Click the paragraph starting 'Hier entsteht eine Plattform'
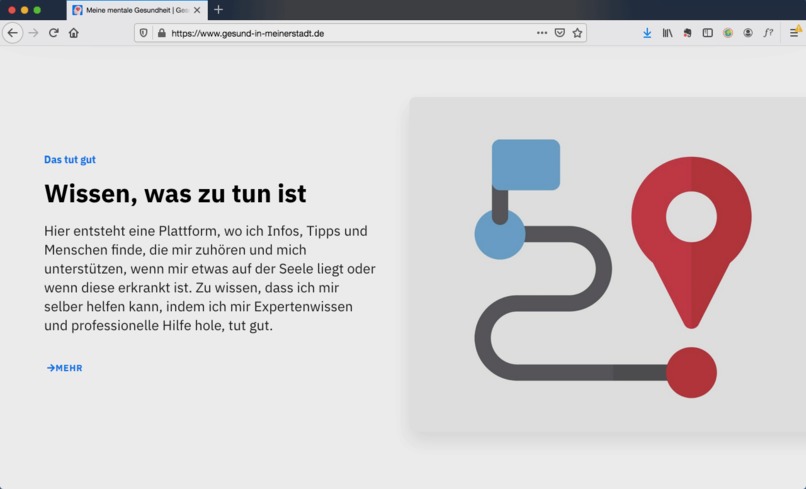The image size is (806, 489). 210,278
